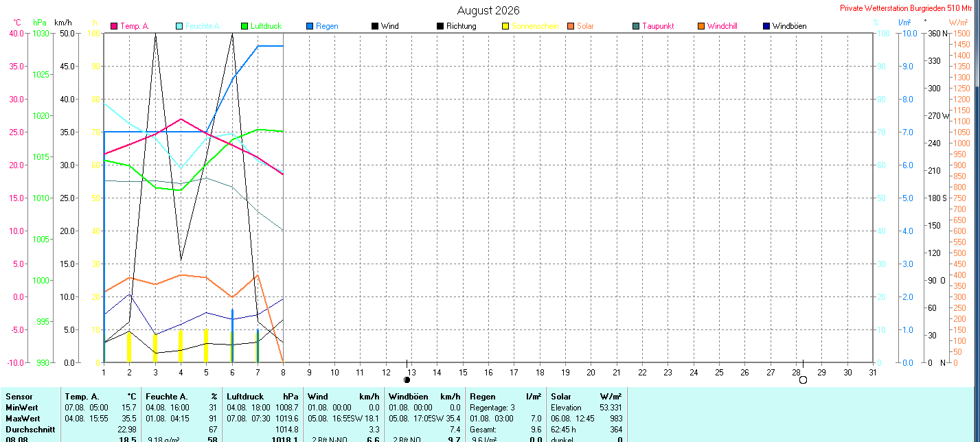Click the 'Feuchte A.' column header in table

[167, 397]
